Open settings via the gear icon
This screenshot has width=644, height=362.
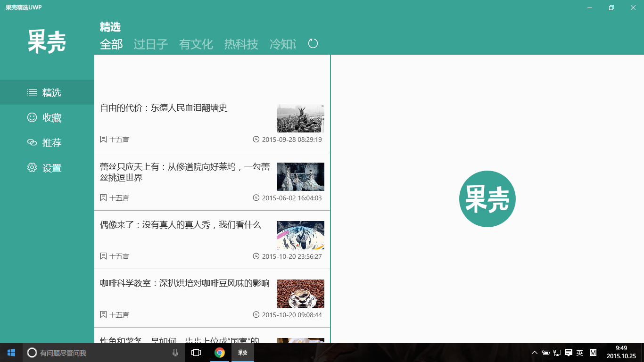tap(32, 167)
